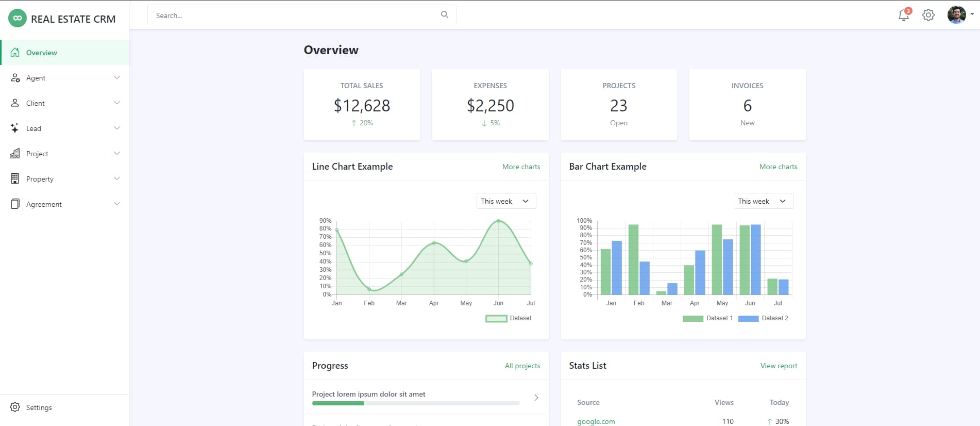Click the Projects 23 Open card

pos(619,105)
